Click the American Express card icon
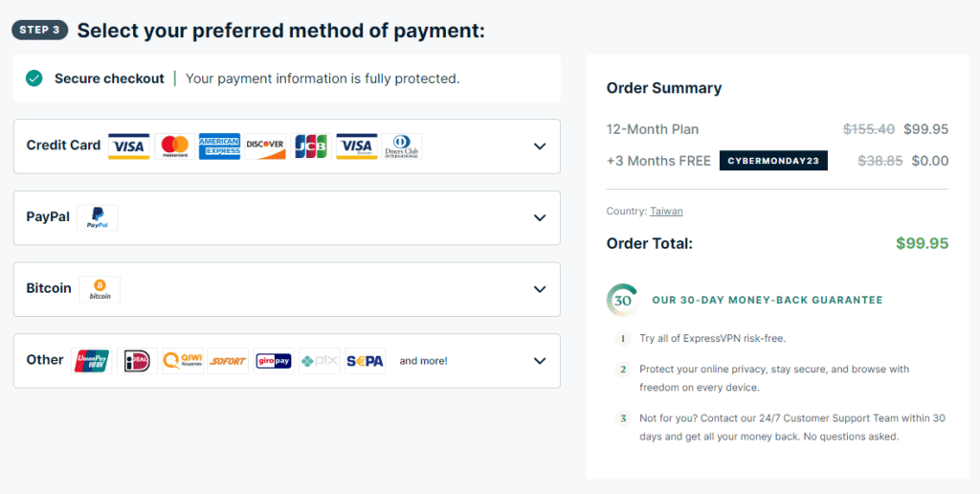This screenshot has width=980, height=494. [x=219, y=146]
